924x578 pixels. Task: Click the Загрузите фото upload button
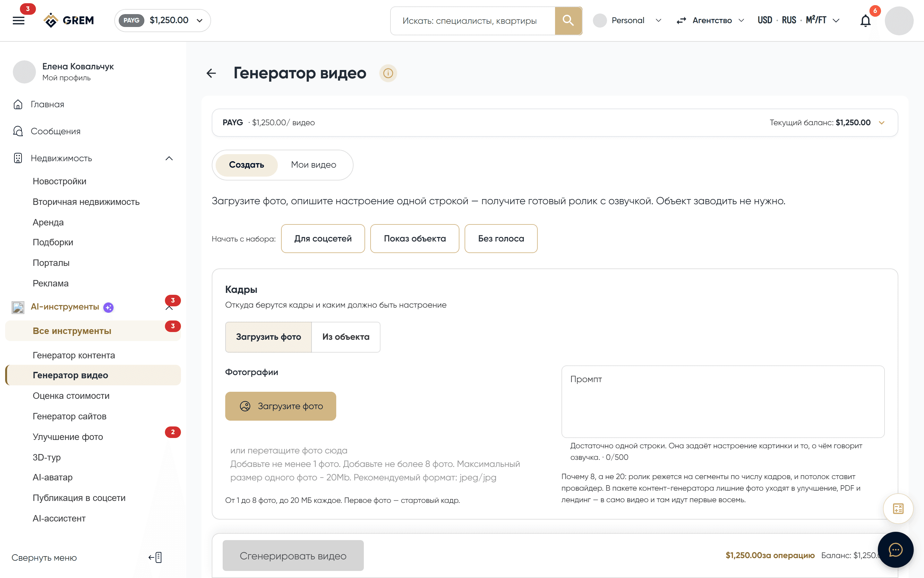pos(281,406)
